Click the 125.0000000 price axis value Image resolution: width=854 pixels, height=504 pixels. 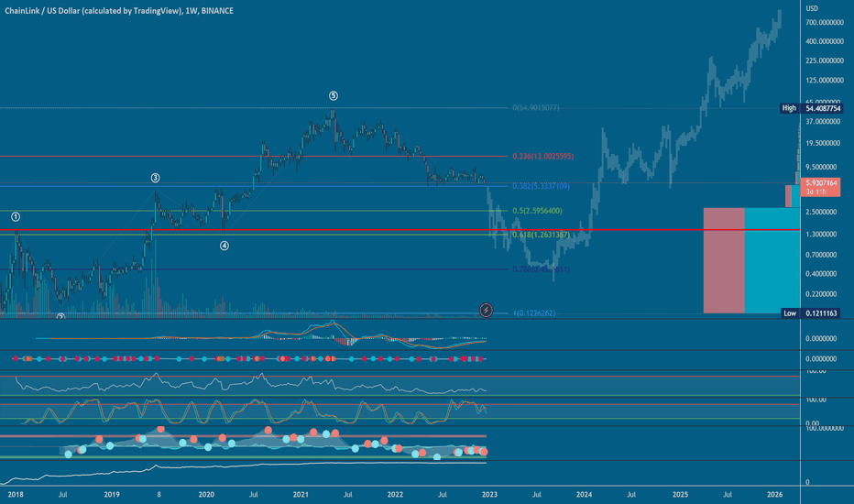[824, 80]
